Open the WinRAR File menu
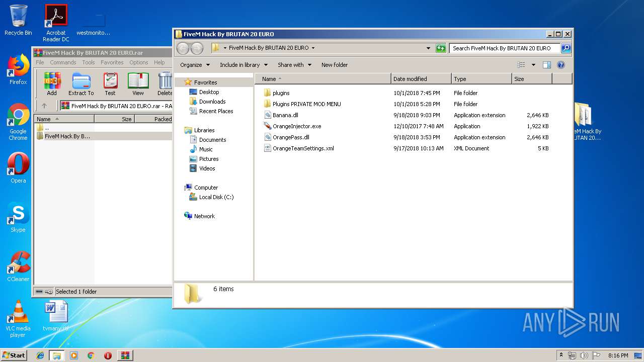The width and height of the screenshot is (644, 362). [x=40, y=62]
